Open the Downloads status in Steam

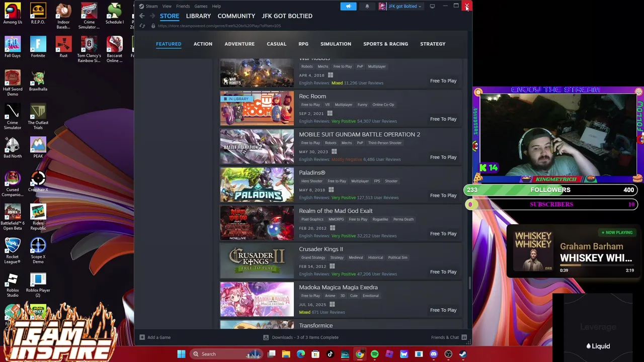point(301,337)
